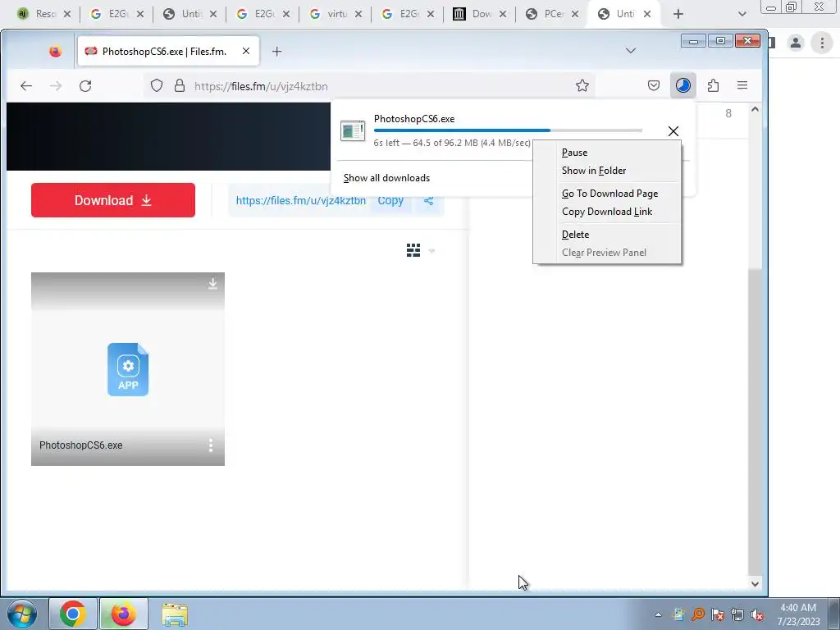Screen dimensions: 840x630
Task: Click the Firefox forward arrow button
Action: click(56, 85)
